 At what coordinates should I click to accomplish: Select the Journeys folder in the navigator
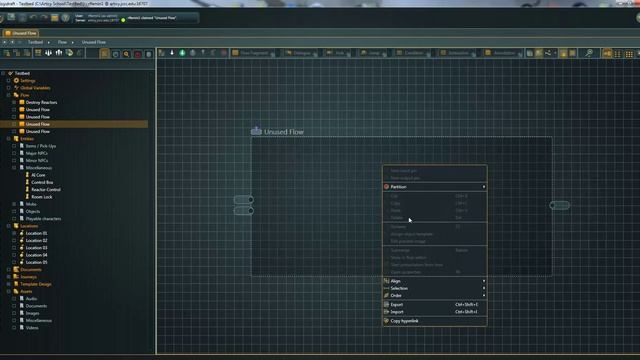(28, 277)
